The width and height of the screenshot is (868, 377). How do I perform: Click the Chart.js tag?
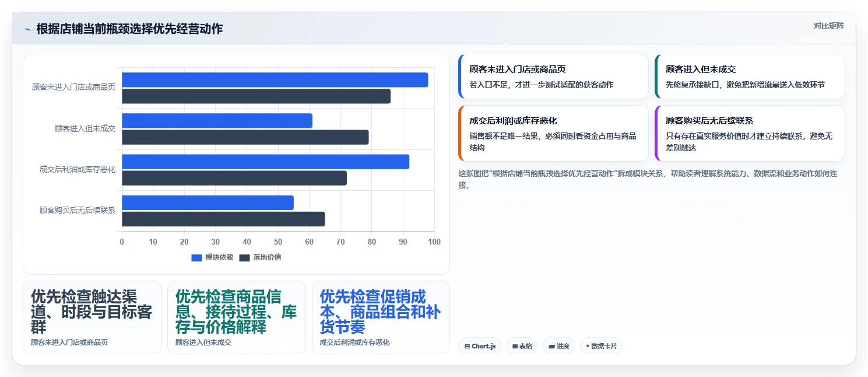click(480, 346)
